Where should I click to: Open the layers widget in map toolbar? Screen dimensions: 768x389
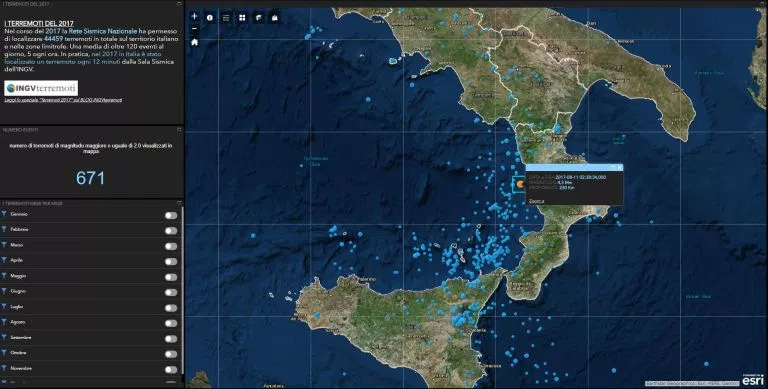point(259,18)
